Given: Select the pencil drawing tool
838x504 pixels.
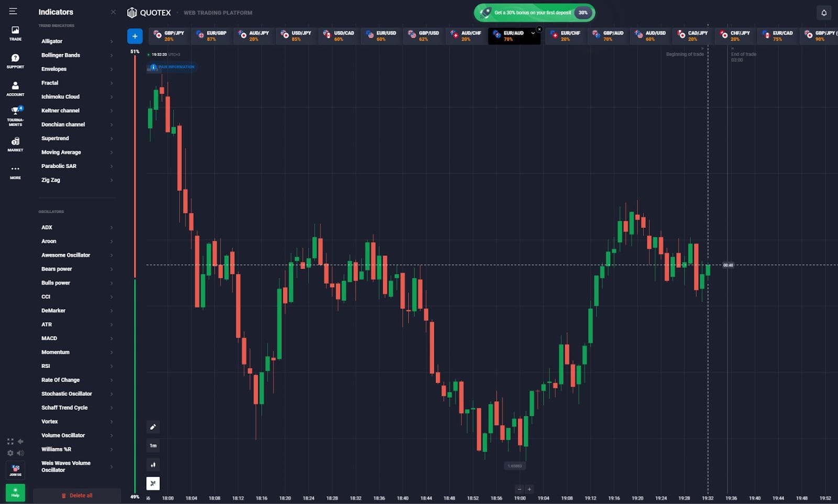Looking at the screenshot, I should pos(153,427).
